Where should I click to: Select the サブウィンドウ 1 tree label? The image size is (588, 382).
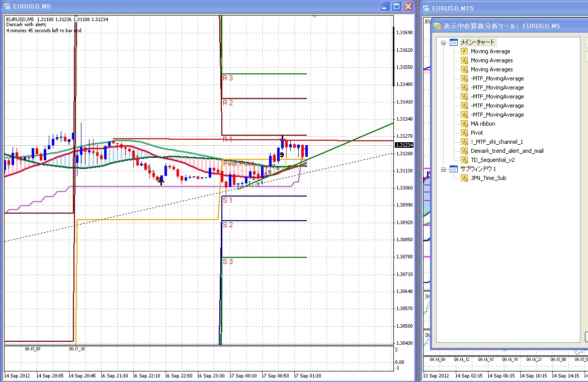tap(478, 169)
